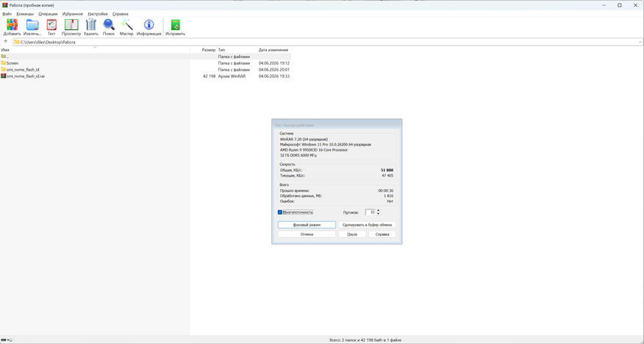The width and height of the screenshot is (644, 344).
Task: Pause the benchmark with Пауза button
Action: [x=352, y=234]
